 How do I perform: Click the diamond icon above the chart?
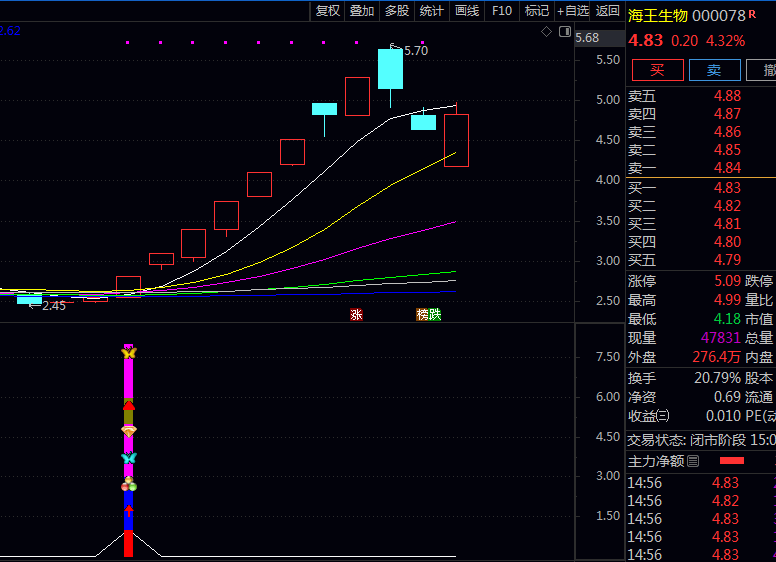pos(546,32)
